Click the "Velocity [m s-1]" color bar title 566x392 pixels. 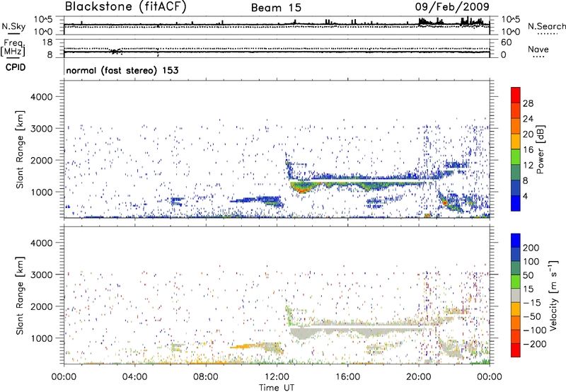click(553, 295)
